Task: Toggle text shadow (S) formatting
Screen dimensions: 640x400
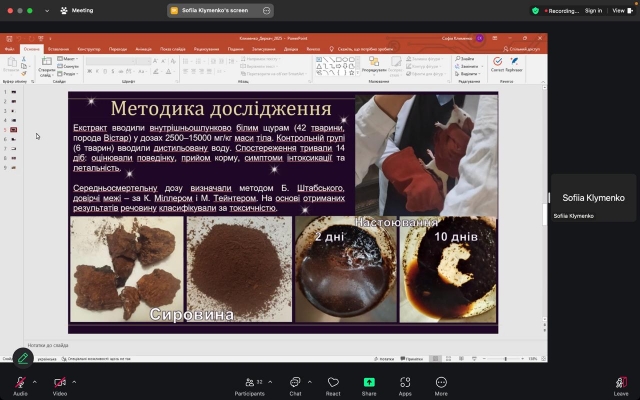Action: click(x=113, y=71)
